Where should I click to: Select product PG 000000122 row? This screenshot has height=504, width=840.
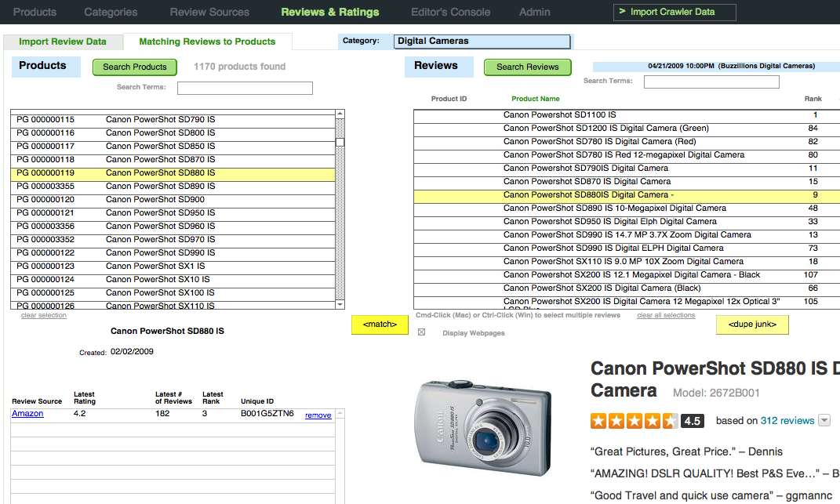[x=173, y=253]
